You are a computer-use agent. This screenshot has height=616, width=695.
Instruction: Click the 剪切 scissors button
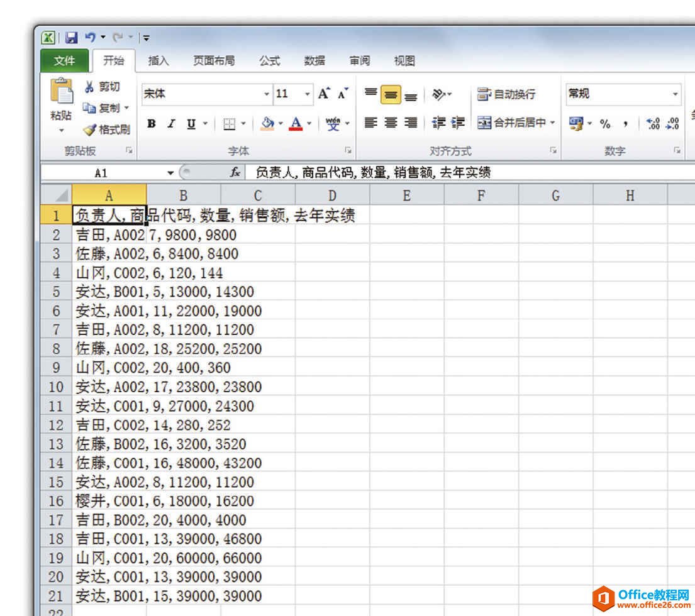pos(102,87)
